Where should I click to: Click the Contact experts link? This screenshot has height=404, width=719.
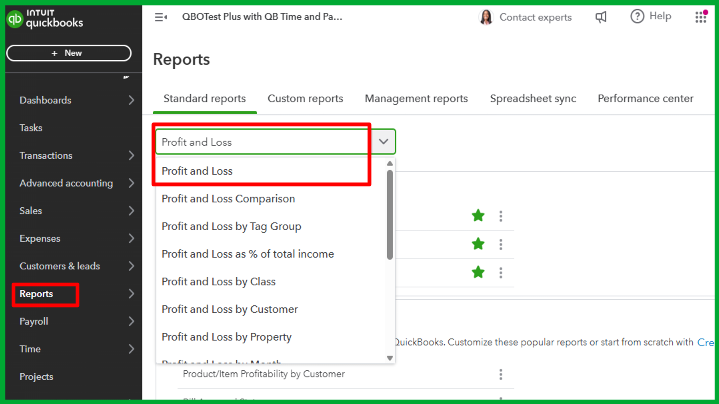pos(536,17)
